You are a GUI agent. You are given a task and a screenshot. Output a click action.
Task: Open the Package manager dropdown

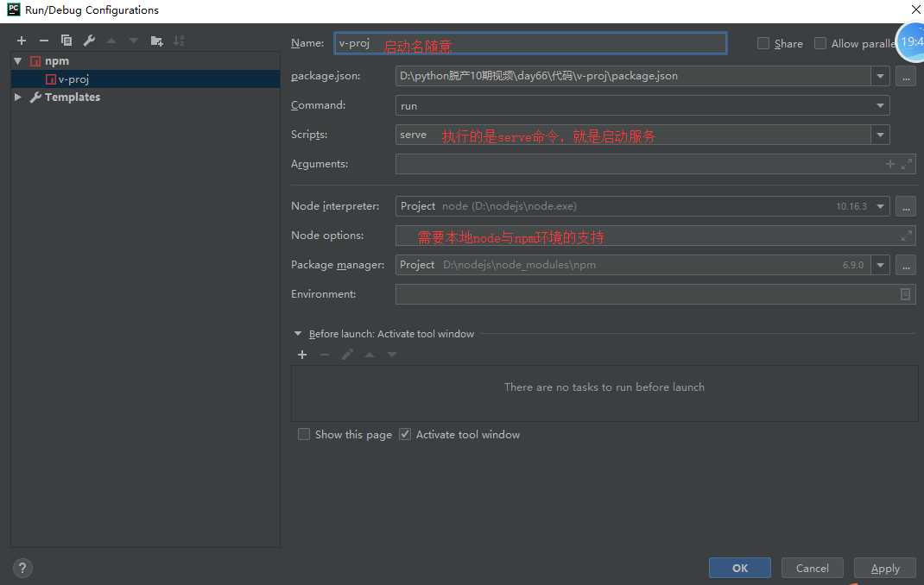[x=881, y=265]
